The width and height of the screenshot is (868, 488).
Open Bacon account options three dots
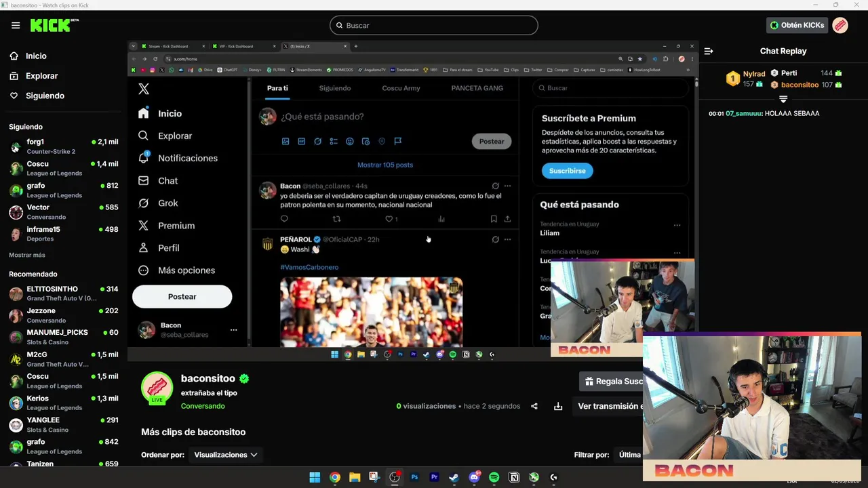pyautogui.click(x=233, y=330)
